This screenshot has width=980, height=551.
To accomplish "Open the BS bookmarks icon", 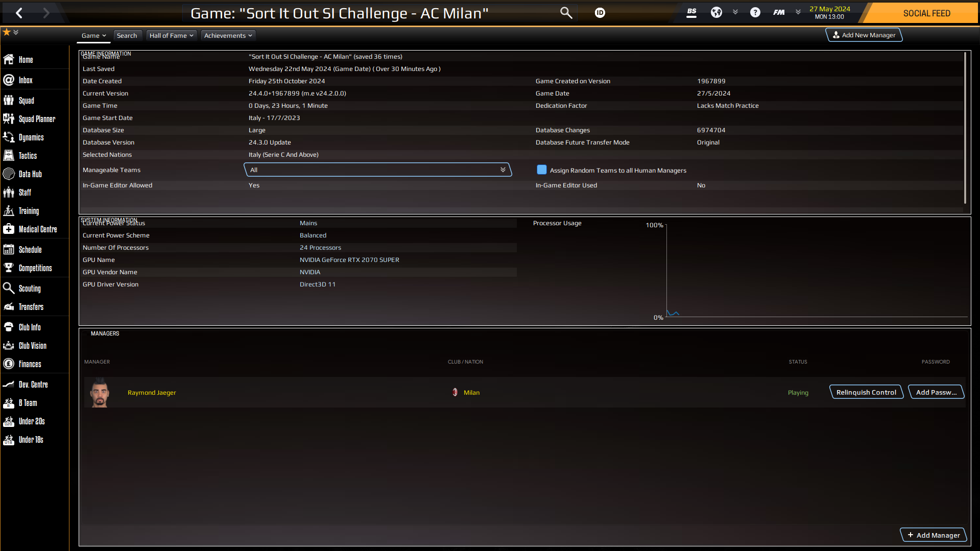I will [691, 13].
